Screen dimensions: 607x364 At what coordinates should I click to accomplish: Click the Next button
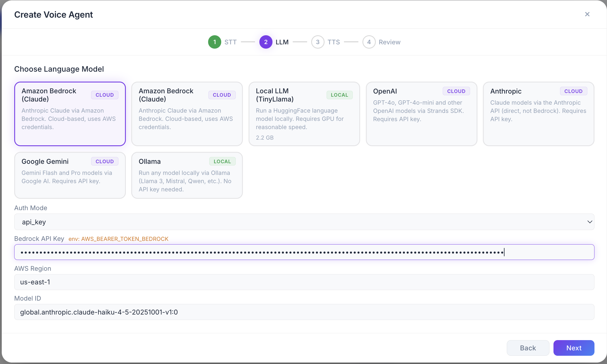(x=574, y=348)
